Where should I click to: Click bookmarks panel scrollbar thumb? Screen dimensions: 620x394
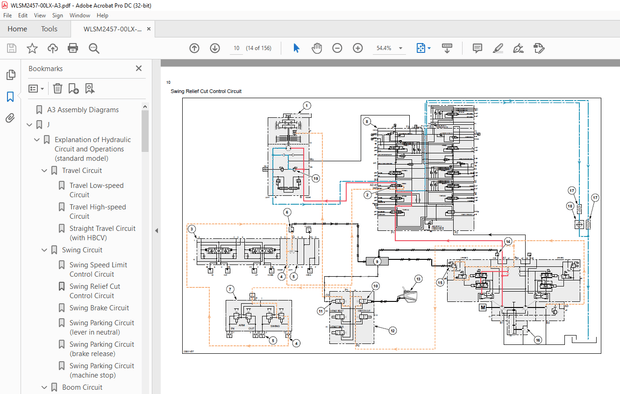[x=145, y=131]
